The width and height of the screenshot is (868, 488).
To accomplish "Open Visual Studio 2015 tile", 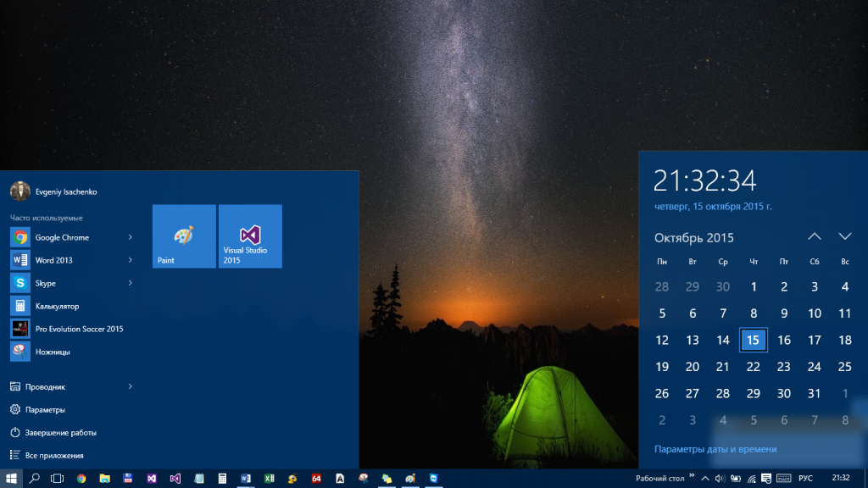I will (x=250, y=236).
